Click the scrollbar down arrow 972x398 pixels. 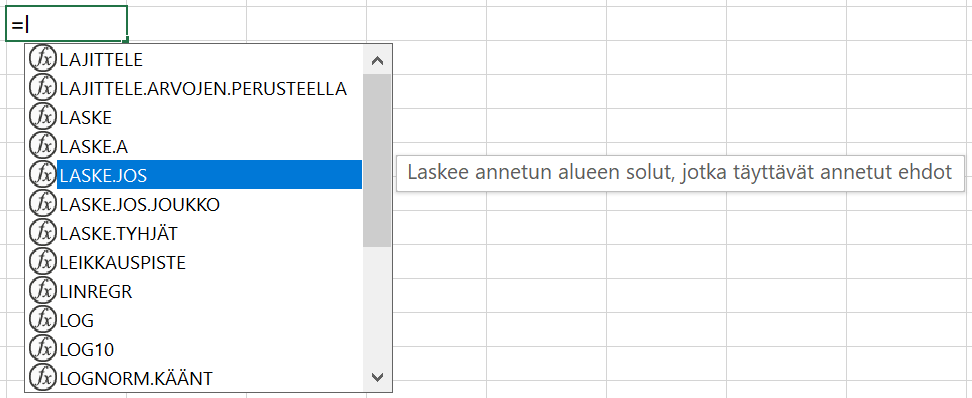point(377,377)
